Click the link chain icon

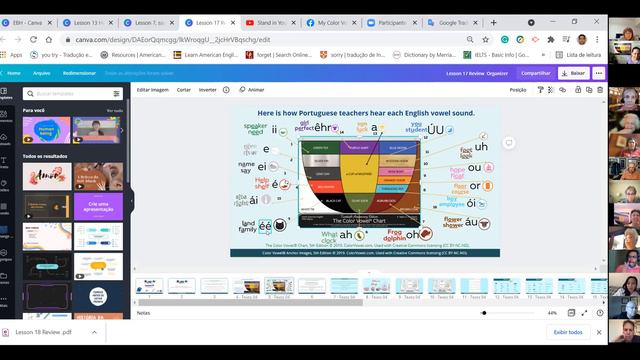[x=562, y=90]
